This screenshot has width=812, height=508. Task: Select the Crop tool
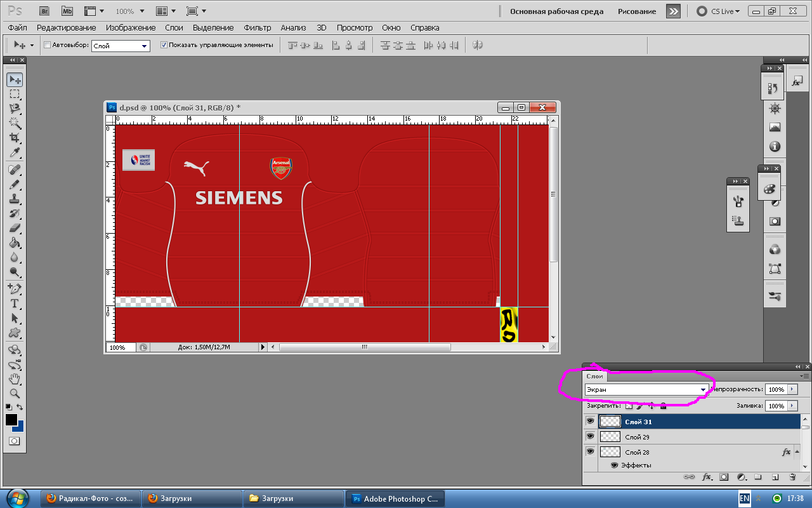pyautogui.click(x=14, y=138)
